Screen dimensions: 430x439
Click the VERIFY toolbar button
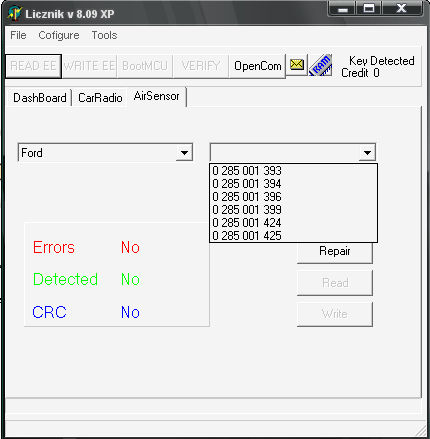201,66
